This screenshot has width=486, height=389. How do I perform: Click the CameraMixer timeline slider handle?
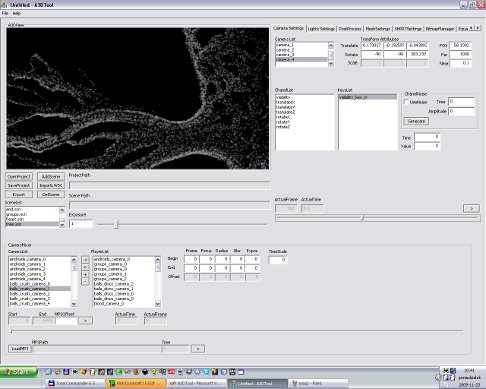click(11, 331)
